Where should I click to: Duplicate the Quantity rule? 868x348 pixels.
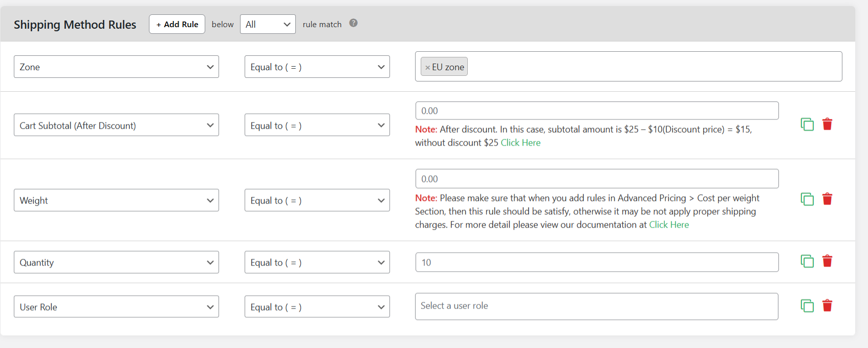[807, 261]
